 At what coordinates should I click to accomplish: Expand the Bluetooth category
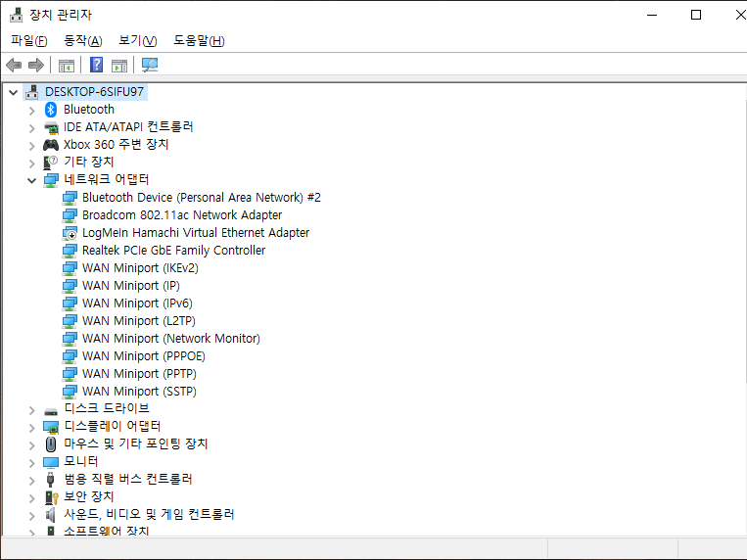click(x=32, y=111)
